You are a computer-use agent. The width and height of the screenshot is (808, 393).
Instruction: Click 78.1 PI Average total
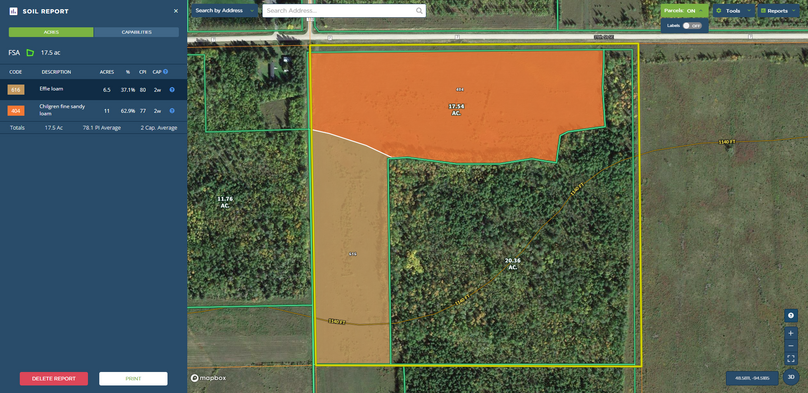pyautogui.click(x=102, y=128)
